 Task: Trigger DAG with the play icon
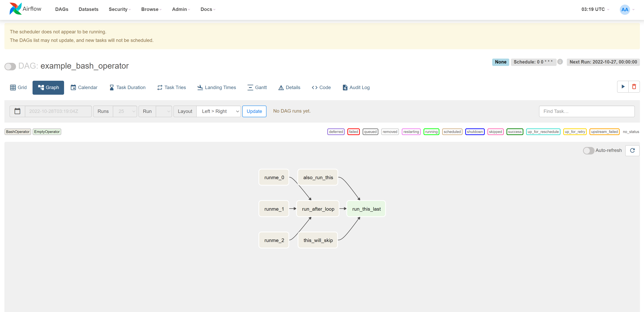coord(623,87)
